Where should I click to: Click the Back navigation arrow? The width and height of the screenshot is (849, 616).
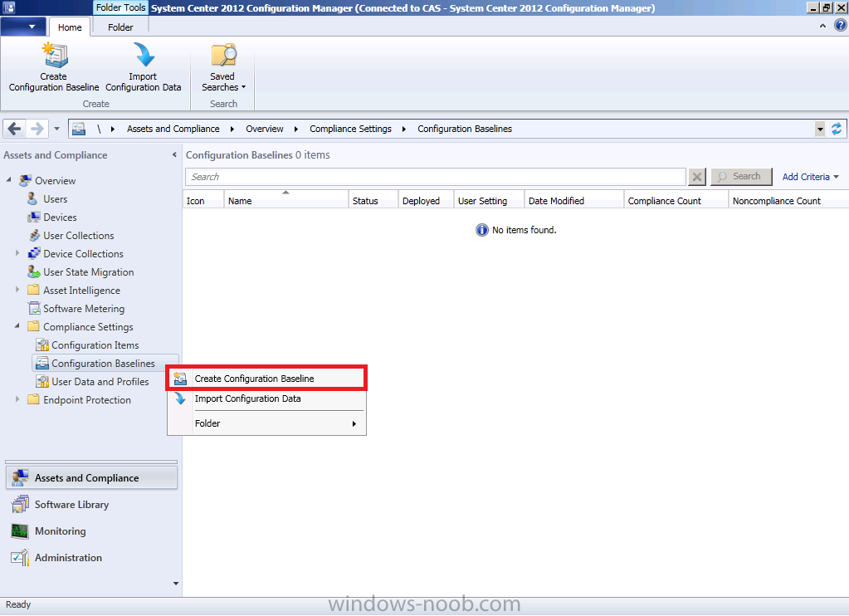15,129
